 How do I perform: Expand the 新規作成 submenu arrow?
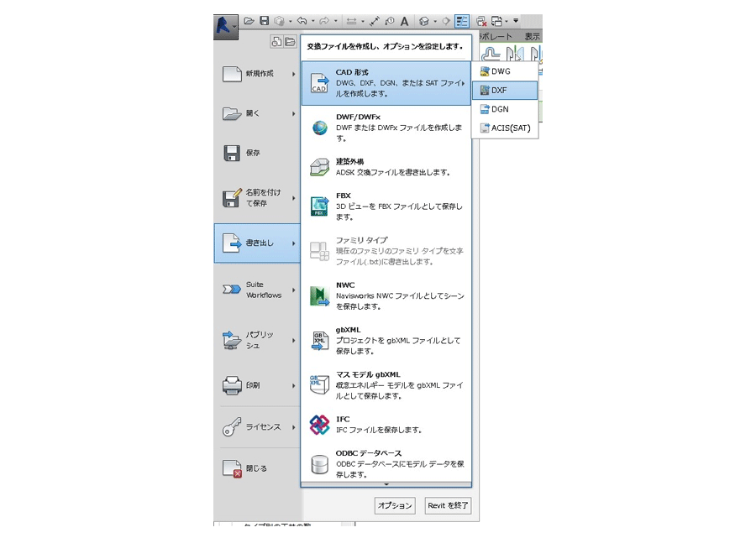coord(294,74)
